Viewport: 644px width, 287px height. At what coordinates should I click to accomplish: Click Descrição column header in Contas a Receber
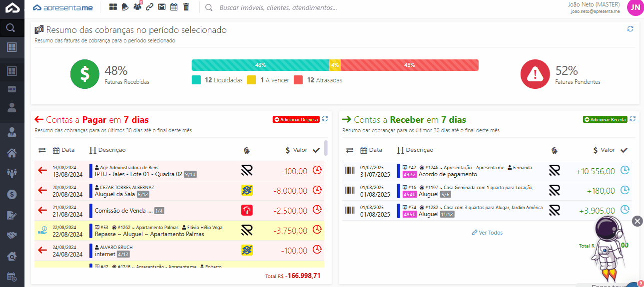[415, 150]
